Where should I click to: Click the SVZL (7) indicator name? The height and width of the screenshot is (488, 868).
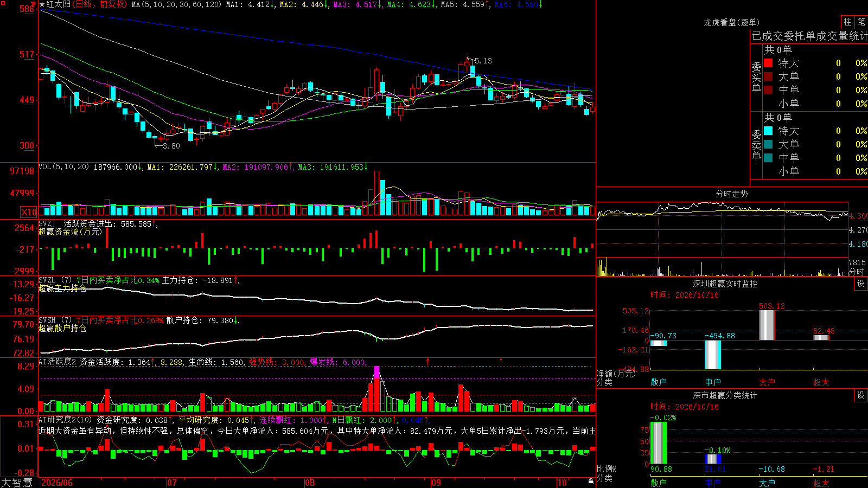[55, 280]
